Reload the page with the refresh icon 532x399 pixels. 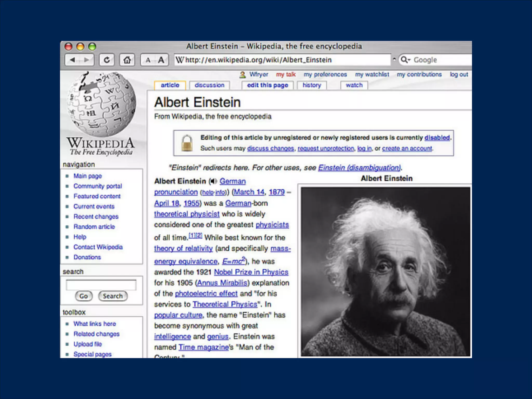[x=107, y=60]
